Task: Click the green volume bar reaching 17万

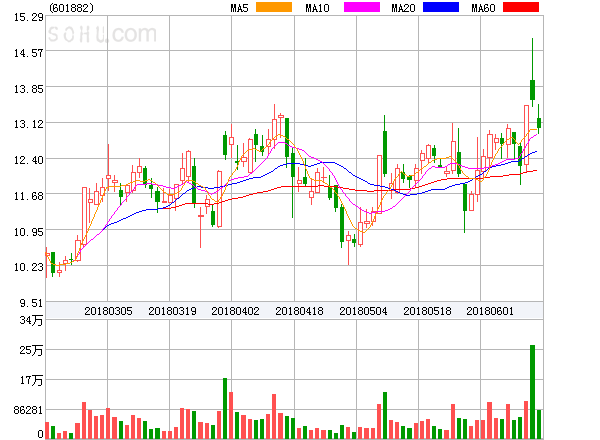Action: (225, 408)
